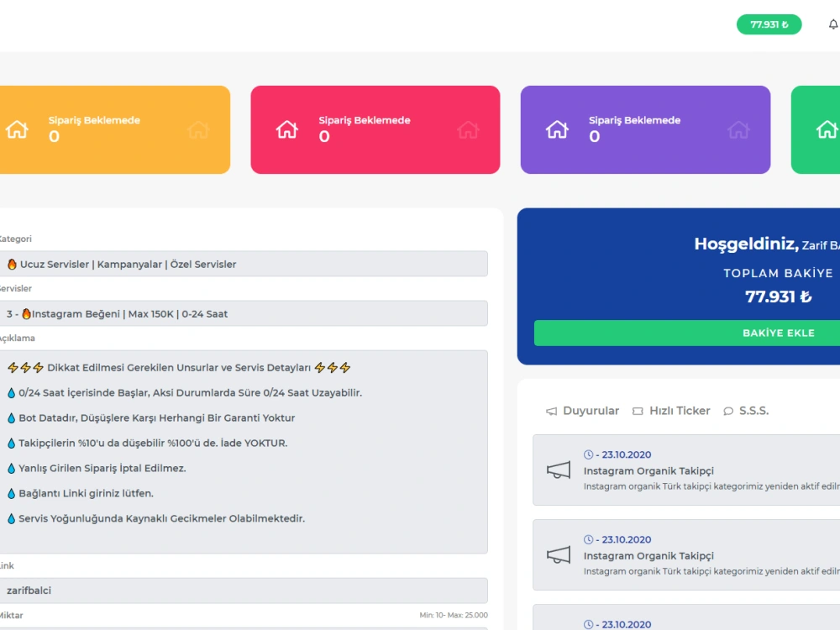Click the Takipçilerin %10'u da düşebilir line
The width and height of the screenshot is (840, 630).
(x=147, y=443)
